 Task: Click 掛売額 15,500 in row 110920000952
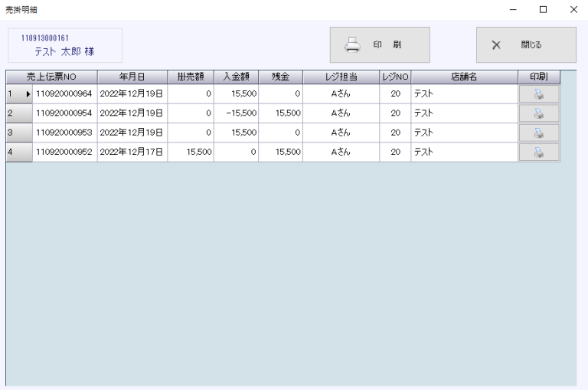(191, 152)
